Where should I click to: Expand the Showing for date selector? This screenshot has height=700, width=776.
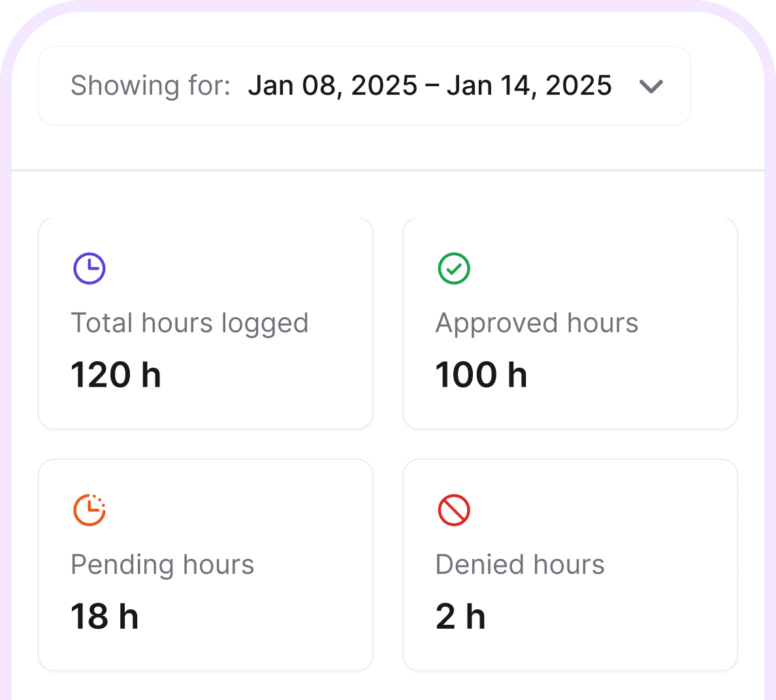(x=651, y=86)
